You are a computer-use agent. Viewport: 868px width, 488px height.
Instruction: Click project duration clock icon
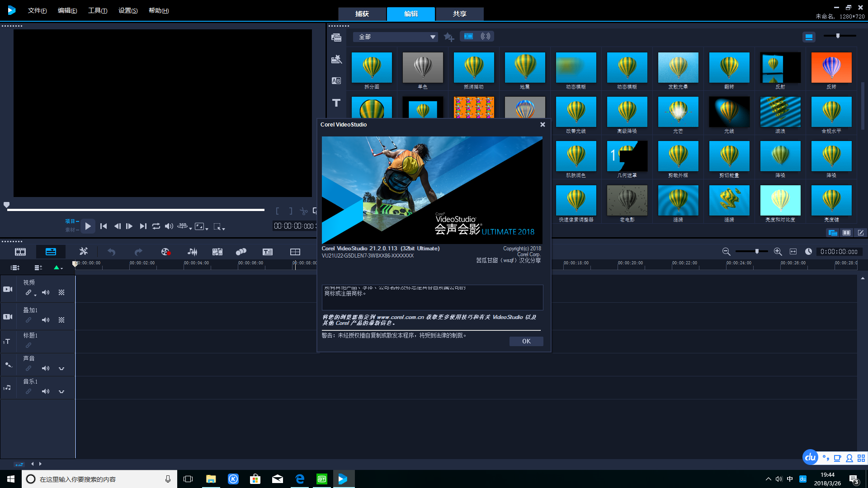[x=808, y=251]
